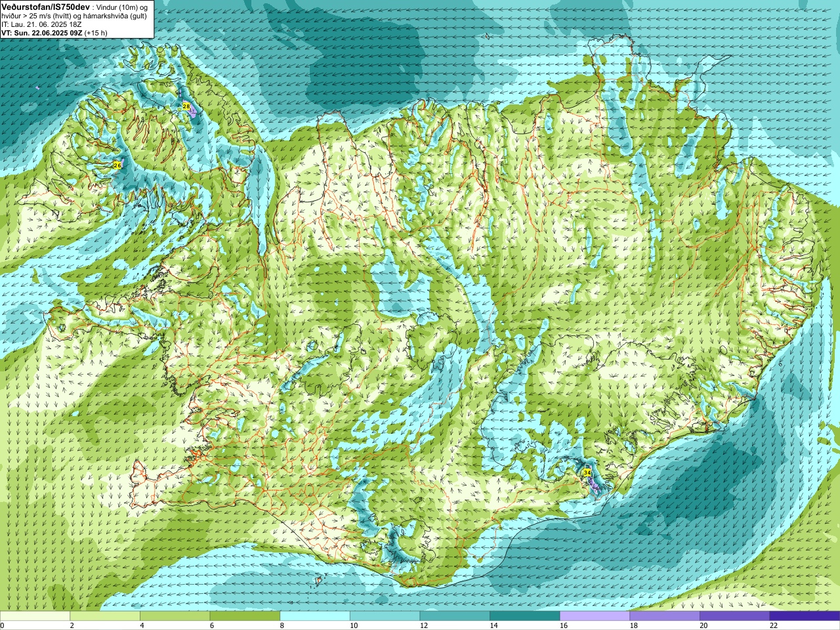
Task: Select the 18–20 m/s purple legend swatch
Action: point(665,616)
